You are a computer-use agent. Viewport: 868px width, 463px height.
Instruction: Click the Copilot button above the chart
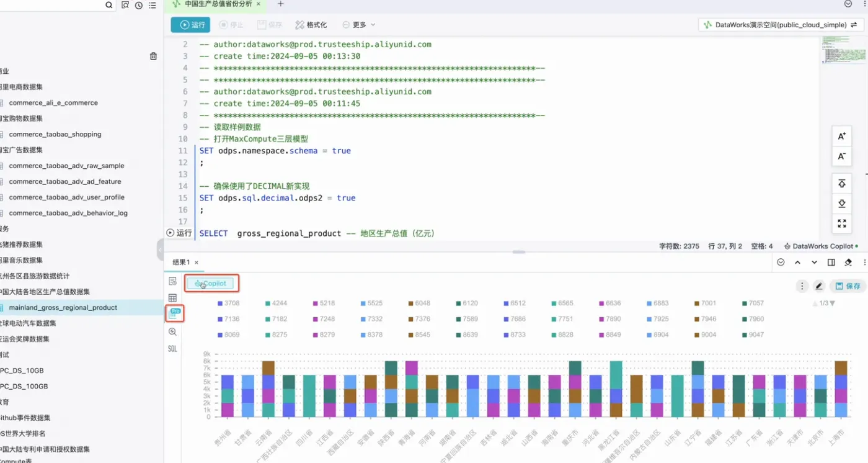coord(211,284)
